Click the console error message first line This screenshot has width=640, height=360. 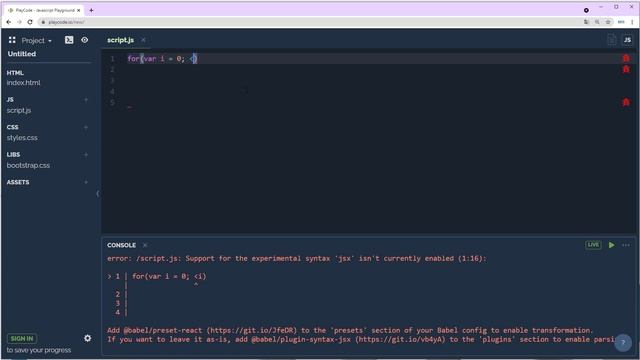click(297, 258)
